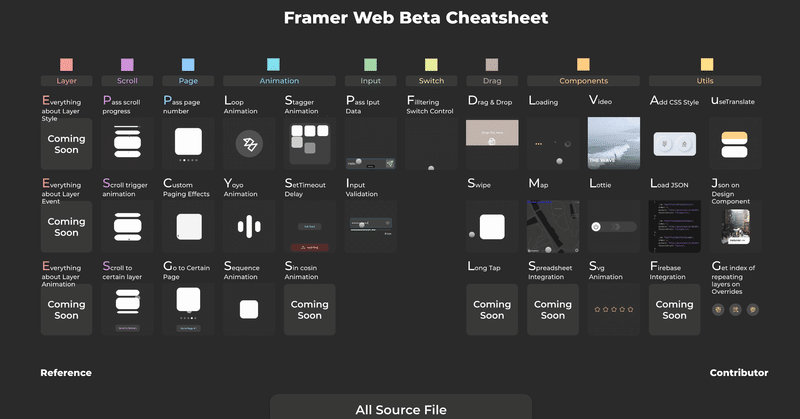Select the Utils category tab
This screenshot has height=419, width=800.
tap(705, 81)
